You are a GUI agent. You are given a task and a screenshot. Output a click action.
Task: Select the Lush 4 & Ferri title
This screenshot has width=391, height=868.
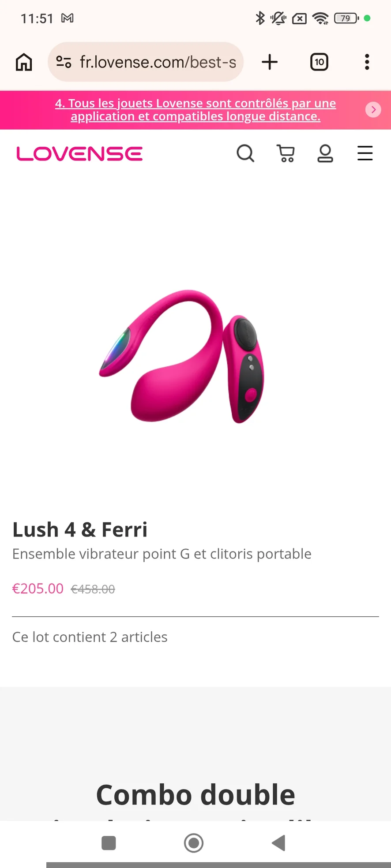point(80,529)
